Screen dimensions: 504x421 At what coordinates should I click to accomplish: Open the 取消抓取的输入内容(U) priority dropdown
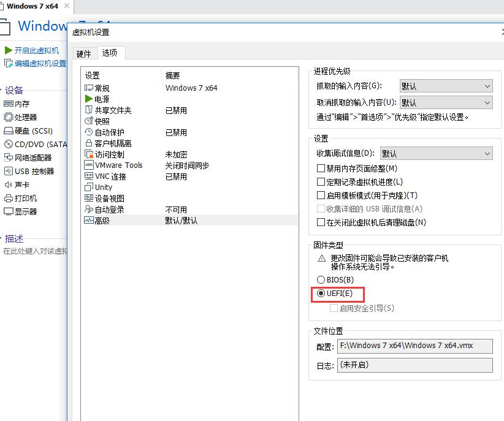tap(446, 102)
